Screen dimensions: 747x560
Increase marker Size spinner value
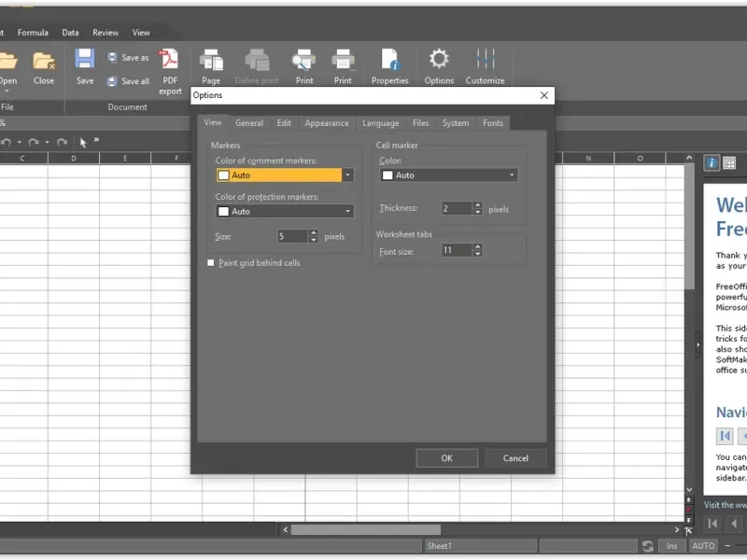(x=314, y=232)
